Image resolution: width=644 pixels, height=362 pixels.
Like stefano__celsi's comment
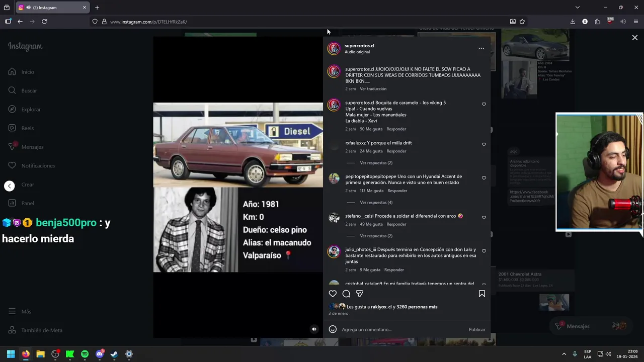(x=484, y=218)
